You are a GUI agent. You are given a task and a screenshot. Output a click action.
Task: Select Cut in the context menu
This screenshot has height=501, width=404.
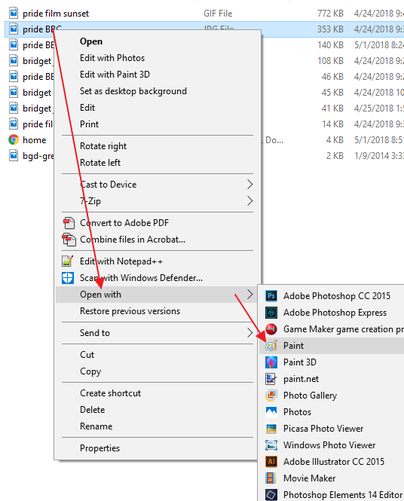click(x=87, y=355)
